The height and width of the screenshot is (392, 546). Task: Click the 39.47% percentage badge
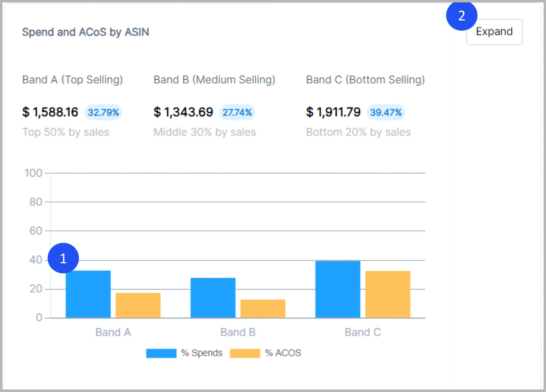pyautogui.click(x=386, y=112)
